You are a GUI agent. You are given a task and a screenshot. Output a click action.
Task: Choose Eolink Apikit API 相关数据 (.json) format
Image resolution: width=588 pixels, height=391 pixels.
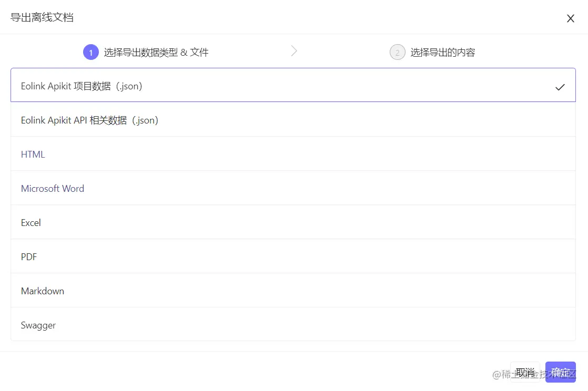click(293, 120)
